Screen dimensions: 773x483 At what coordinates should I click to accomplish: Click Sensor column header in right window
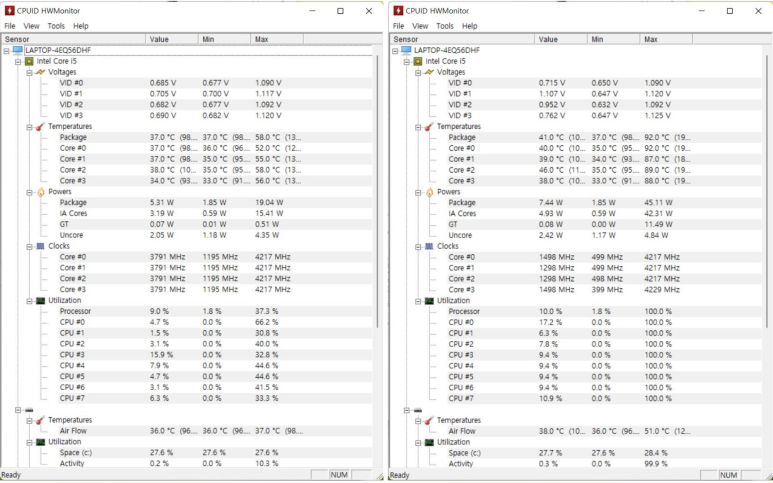tap(462, 39)
